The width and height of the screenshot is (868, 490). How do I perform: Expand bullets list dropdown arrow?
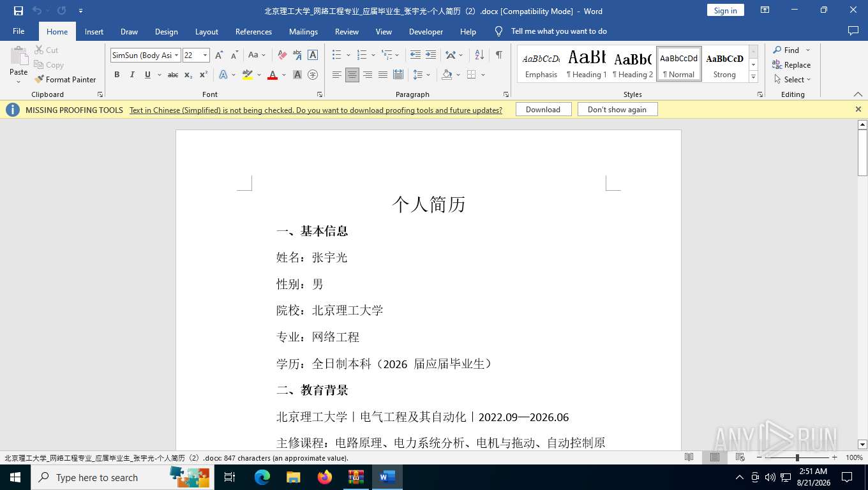pos(348,56)
